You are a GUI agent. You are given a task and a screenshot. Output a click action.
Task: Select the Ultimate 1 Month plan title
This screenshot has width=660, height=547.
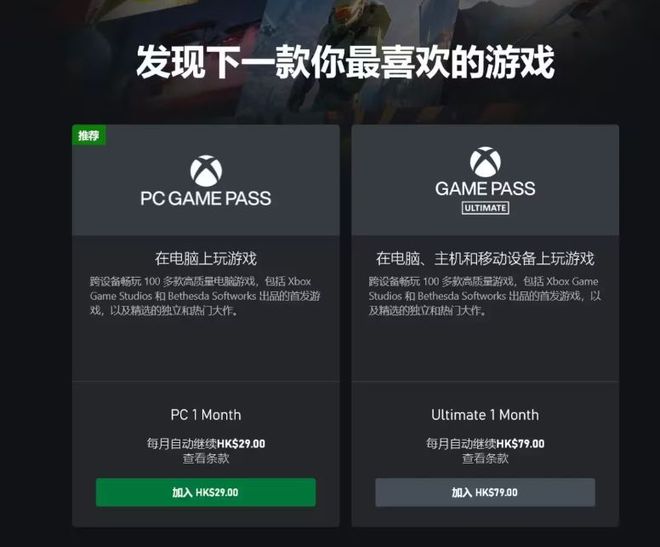pyautogui.click(x=485, y=415)
